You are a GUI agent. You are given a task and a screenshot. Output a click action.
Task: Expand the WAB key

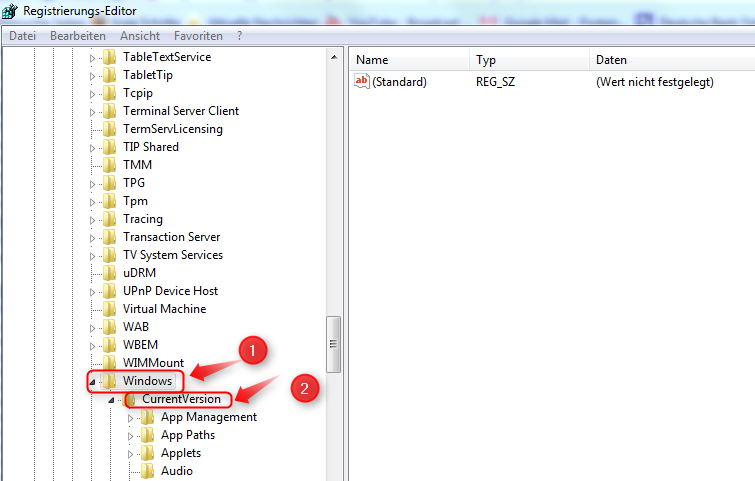[x=92, y=328]
